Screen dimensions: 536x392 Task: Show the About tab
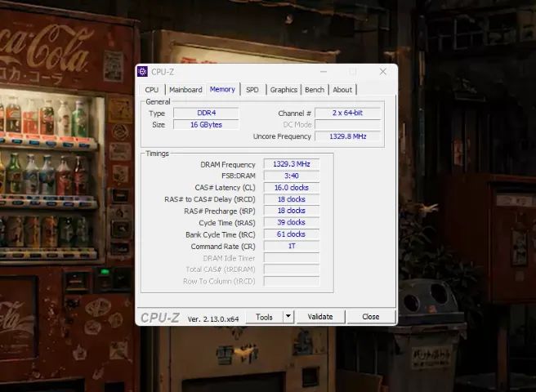(x=342, y=90)
